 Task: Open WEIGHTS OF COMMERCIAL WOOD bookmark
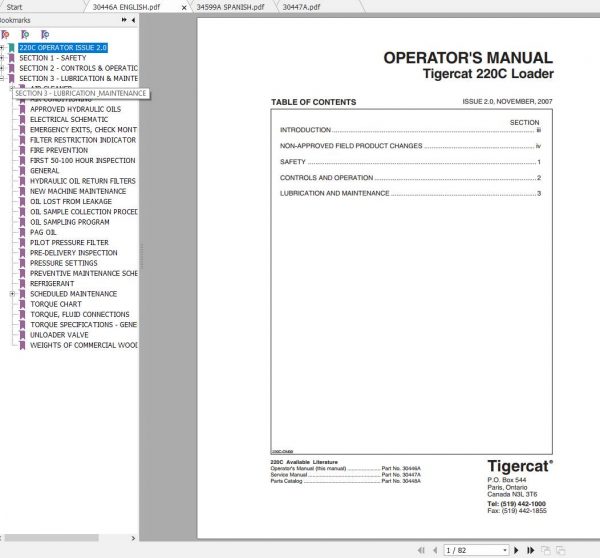[84, 345]
